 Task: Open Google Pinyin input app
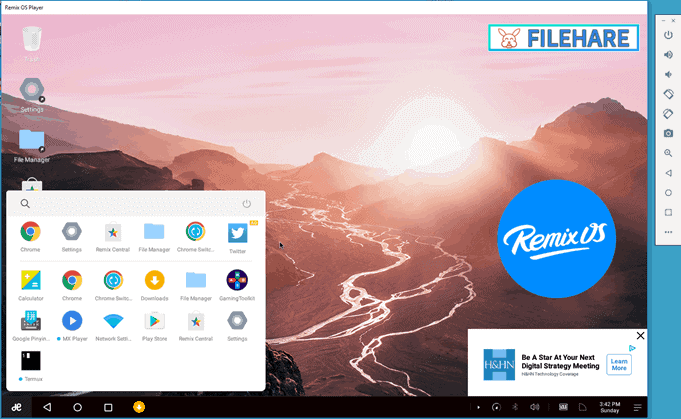(x=31, y=321)
